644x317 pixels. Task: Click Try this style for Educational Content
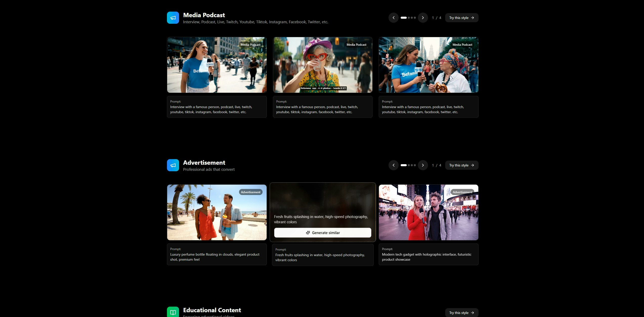click(462, 312)
